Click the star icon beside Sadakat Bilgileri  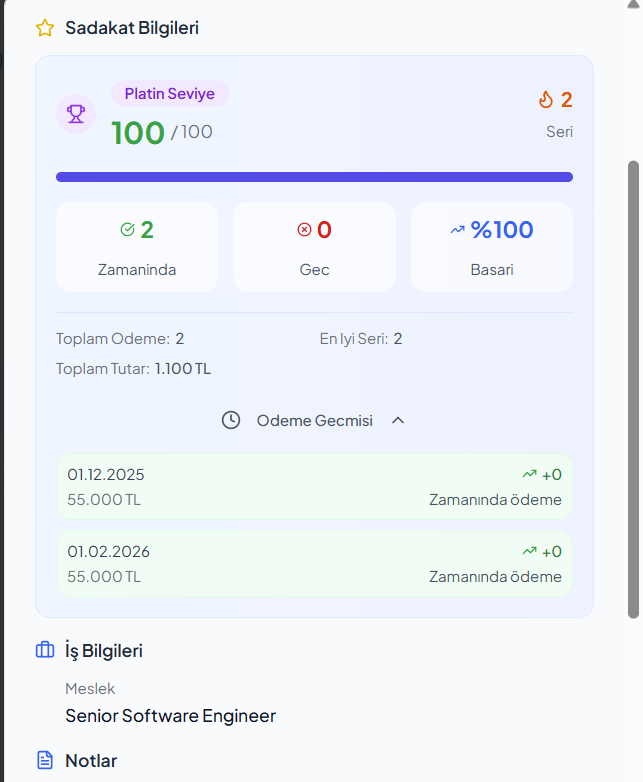(x=45, y=28)
